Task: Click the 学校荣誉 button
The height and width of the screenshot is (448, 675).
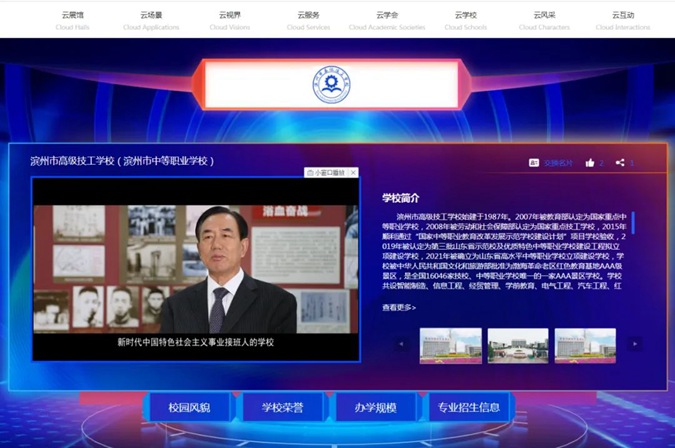Action: click(282, 407)
